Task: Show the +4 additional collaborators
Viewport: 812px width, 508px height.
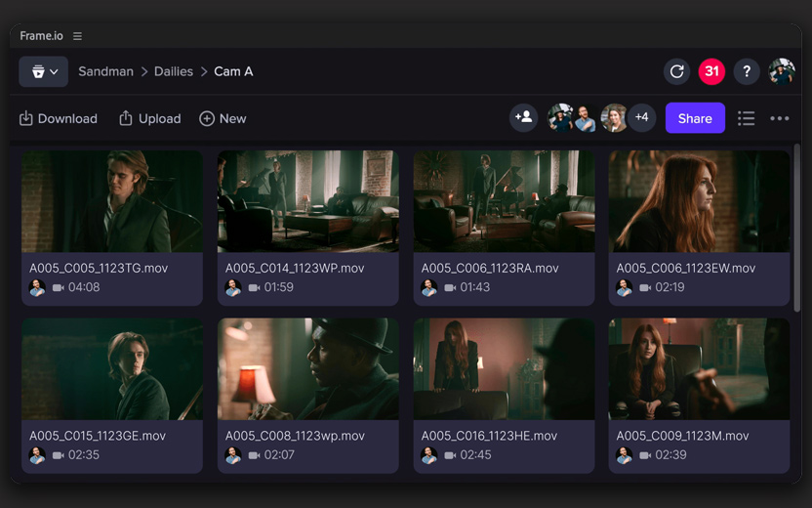Action: pos(641,118)
